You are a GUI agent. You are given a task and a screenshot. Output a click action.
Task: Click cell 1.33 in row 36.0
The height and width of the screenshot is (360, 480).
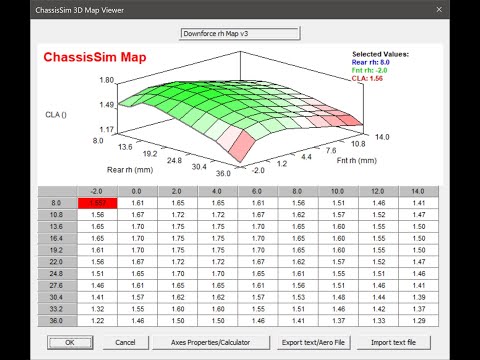[379, 321]
